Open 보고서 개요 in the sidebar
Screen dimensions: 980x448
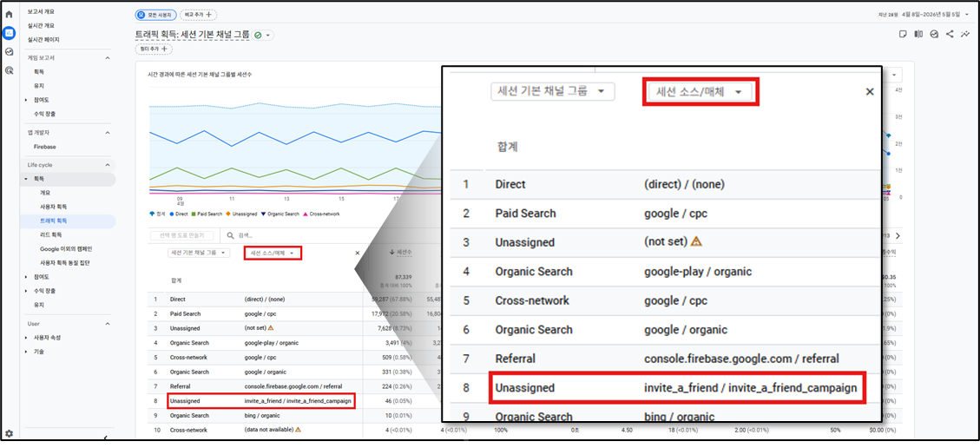click(41, 11)
